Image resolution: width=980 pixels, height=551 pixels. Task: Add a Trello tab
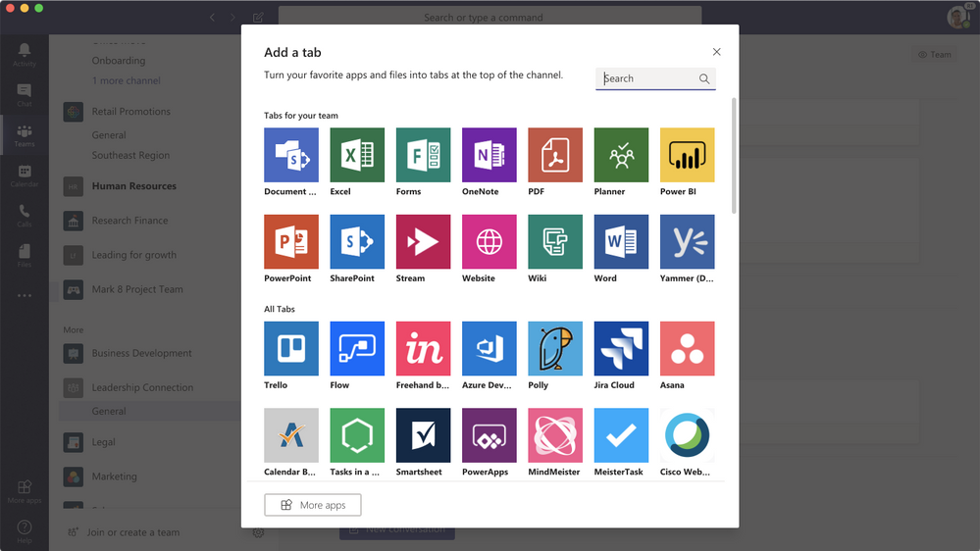[x=291, y=349]
